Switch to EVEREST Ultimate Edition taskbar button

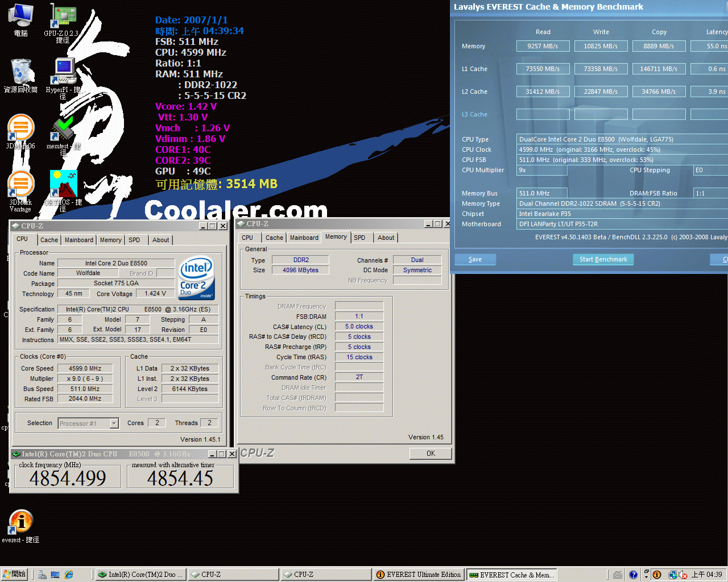click(419, 575)
